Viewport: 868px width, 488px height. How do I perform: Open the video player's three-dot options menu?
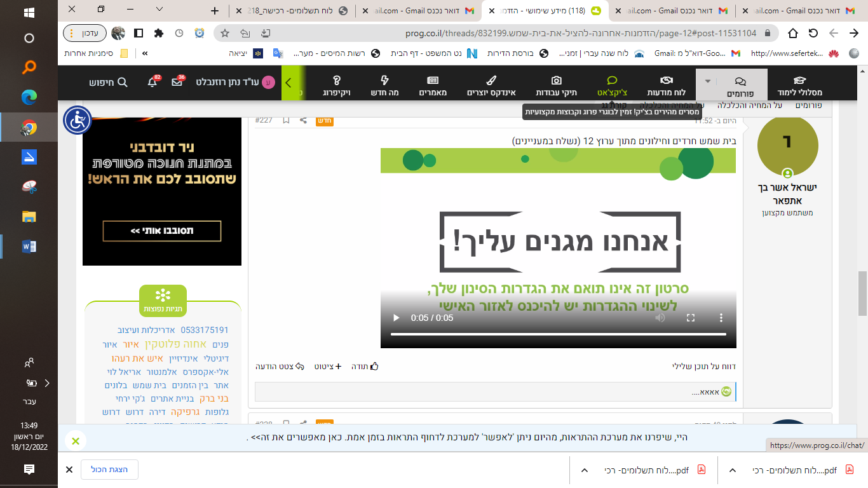(x=721, y=318)
